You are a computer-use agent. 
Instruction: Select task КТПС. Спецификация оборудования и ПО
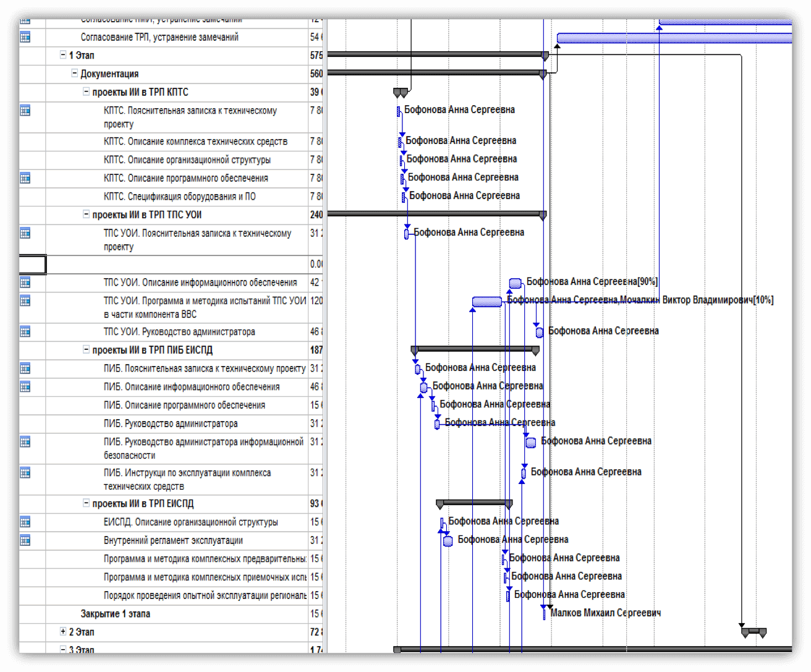[179, 197]
